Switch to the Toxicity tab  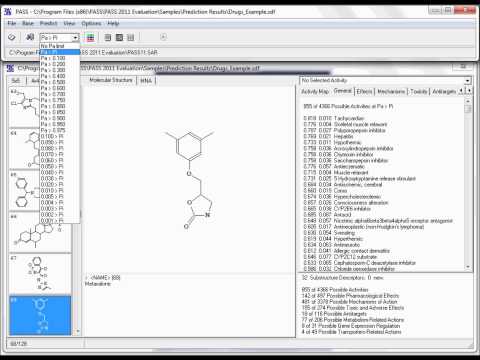click(x=419, y=91)
